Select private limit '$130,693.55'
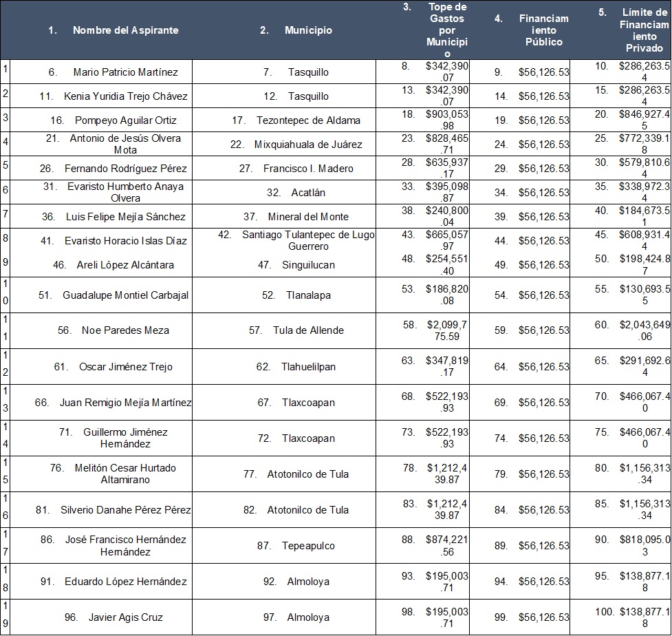 coord(644,295)
